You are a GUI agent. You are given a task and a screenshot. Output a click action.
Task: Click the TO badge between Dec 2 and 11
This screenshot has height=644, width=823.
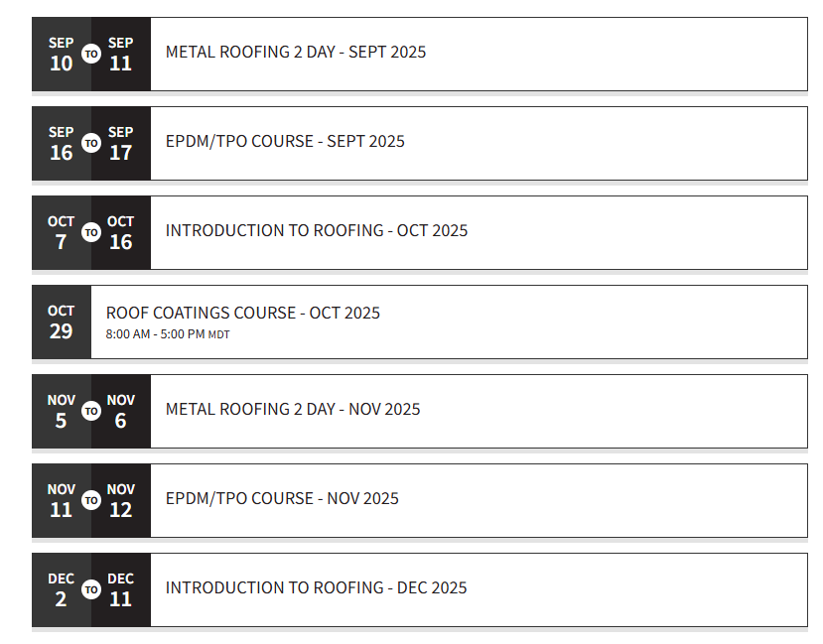tap(91, 589)
